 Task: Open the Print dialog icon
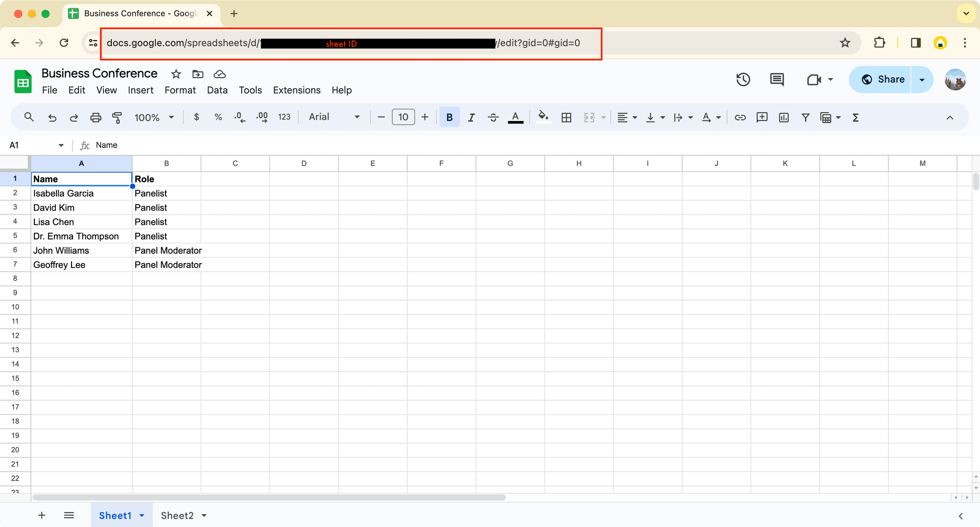click(x=96, y=117)
